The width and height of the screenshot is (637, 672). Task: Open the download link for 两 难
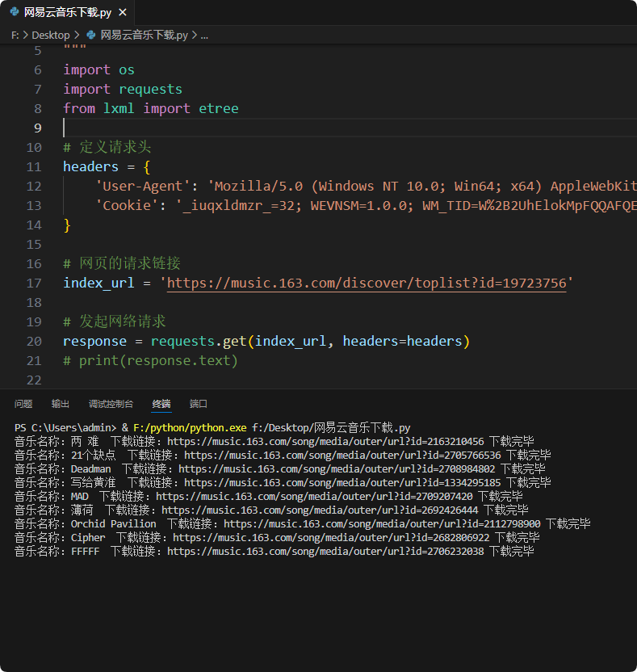[325, 442]
